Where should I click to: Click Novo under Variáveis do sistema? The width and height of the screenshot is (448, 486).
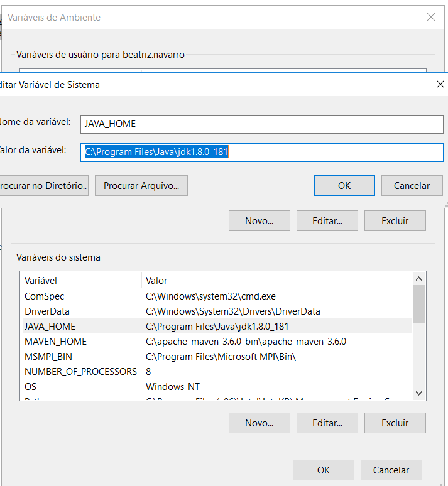click(260, 423)
